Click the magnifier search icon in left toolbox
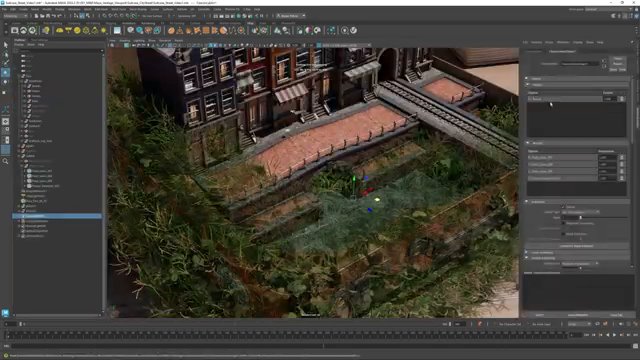This screenshot has height=360, width=640. 5,162
